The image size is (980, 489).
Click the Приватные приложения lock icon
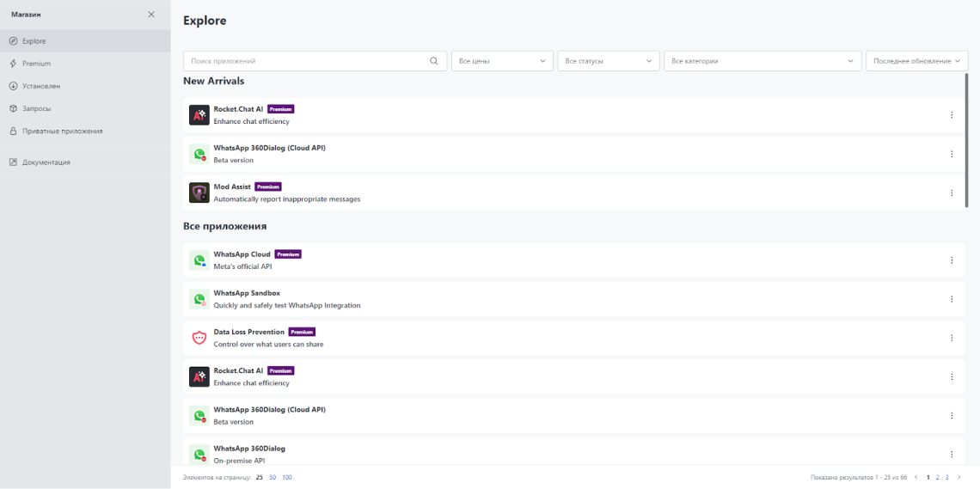(x=13, y=131)
